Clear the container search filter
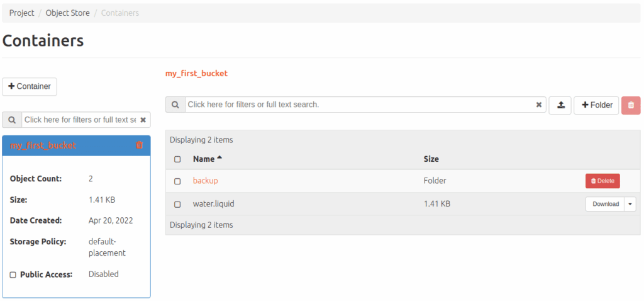Screen dimensions: 644x301 tap(143, 120)
